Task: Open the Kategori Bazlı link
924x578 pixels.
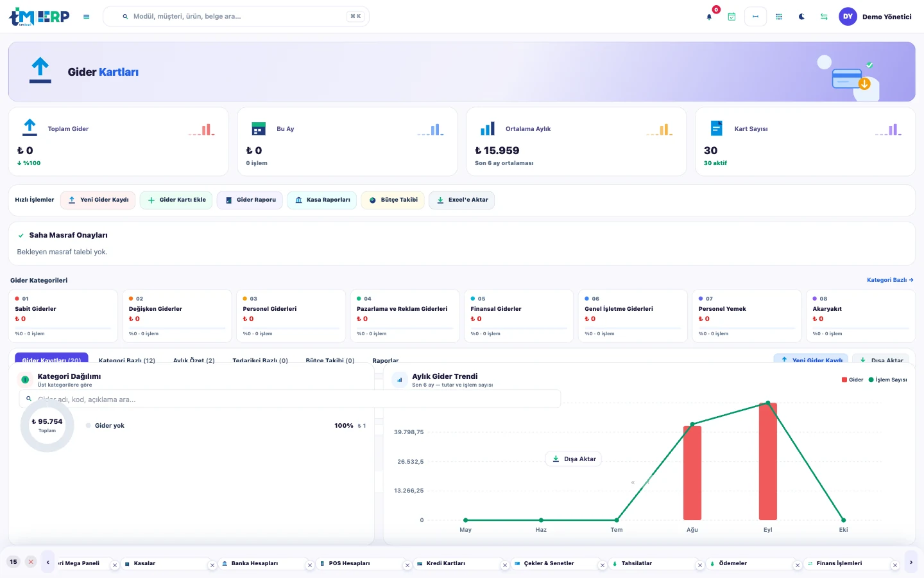Action: click(x=890, y=280)
